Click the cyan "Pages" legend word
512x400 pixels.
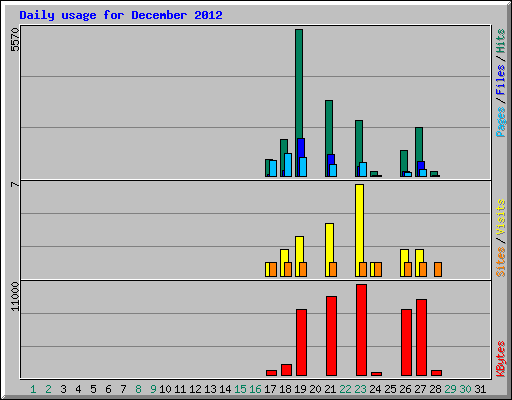500,122
